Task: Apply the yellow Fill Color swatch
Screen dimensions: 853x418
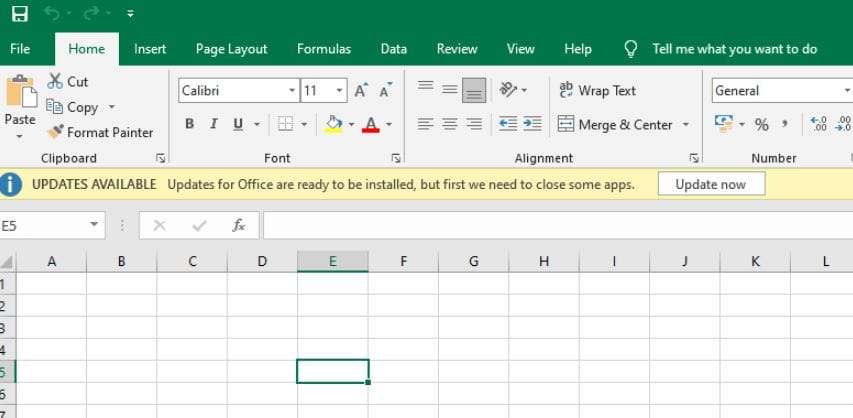Action: point(334,124)
